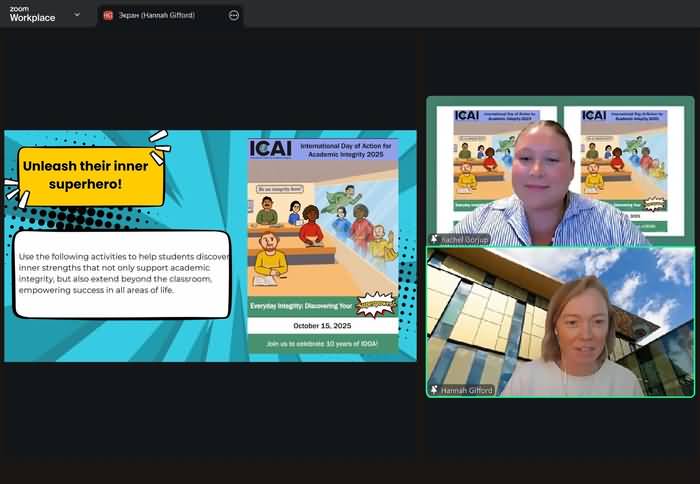Viewport: 700px width, 484px height.
Task: Click the pin icon beside Hannah Gifford's name
Action: [x=435, y=390]
